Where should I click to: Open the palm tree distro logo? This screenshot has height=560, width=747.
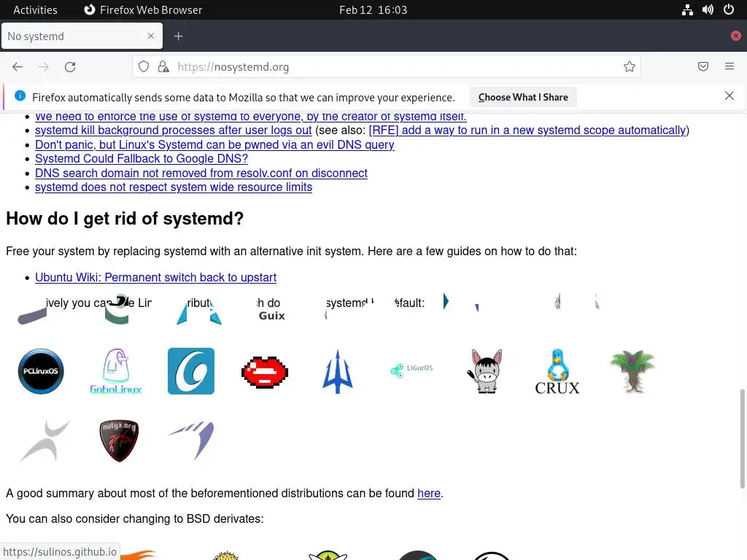point(632,371)
